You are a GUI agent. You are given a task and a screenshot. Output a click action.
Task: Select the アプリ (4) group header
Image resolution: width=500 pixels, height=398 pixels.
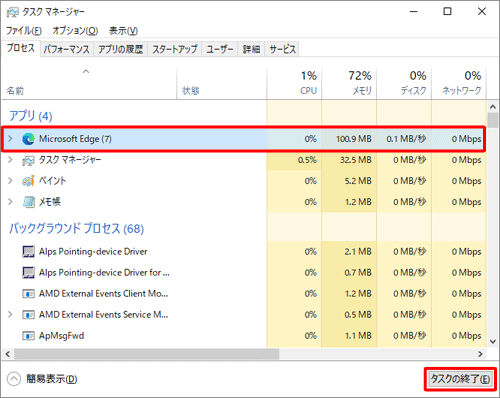point(31,116)
